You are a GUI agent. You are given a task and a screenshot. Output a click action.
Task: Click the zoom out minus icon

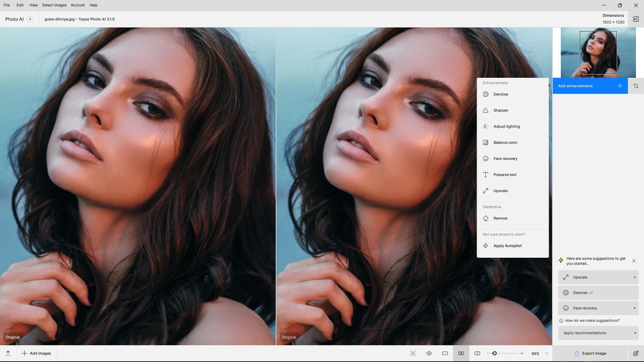(x=488, y=353)
